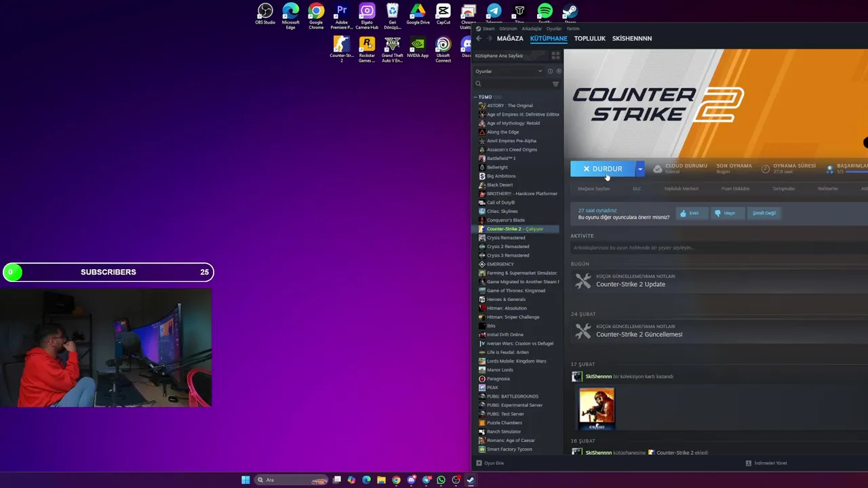The height and width of the screenshot is (488, 868).
Task: Click Oyun Ekle at bottom left
Action: [490, 463]
